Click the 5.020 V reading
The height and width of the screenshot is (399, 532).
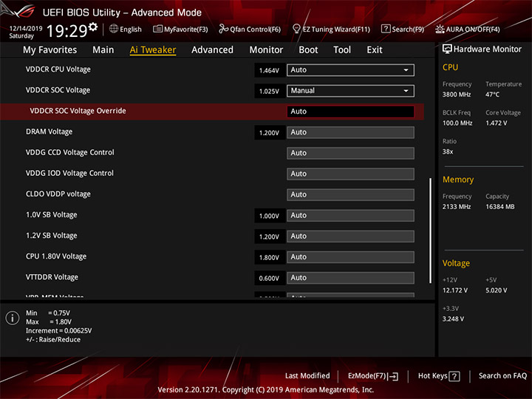click(496, 290)
